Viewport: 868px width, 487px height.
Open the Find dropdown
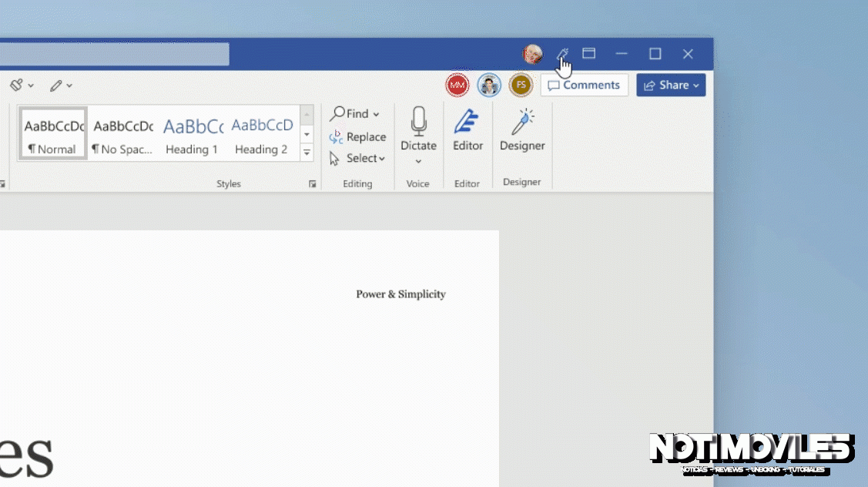(356, 114)
